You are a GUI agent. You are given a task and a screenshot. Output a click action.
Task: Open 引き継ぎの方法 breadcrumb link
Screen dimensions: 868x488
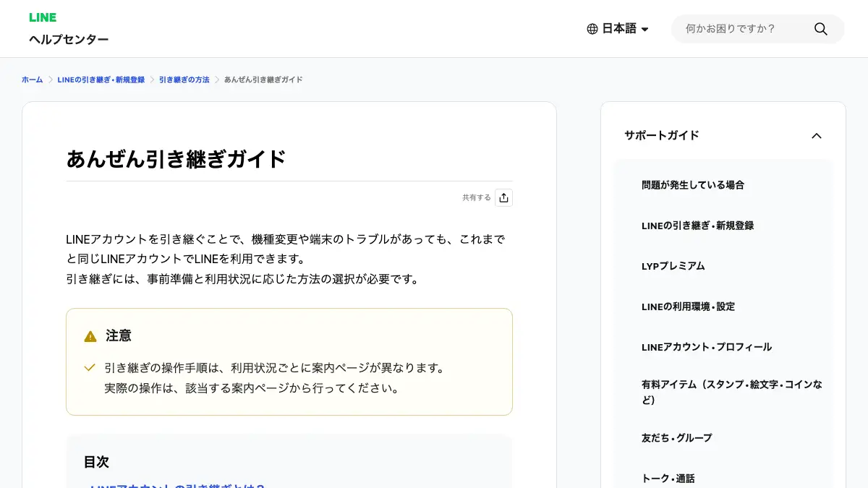184,80
